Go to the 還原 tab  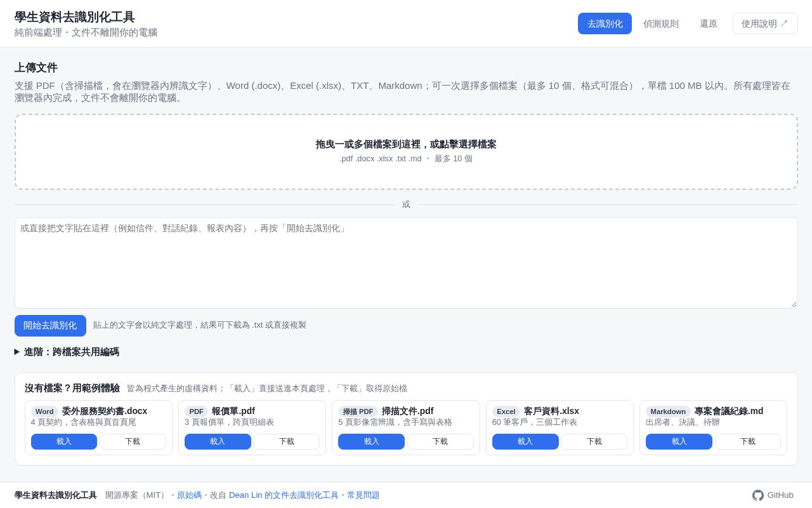(709, 23)
